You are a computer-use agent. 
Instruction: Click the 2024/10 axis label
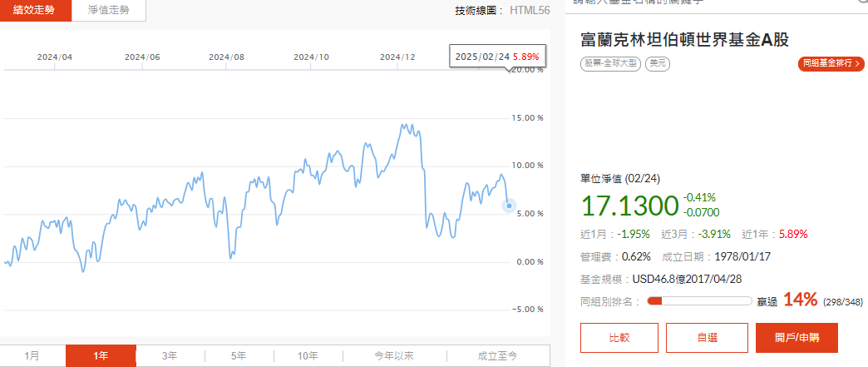(311, 57)
